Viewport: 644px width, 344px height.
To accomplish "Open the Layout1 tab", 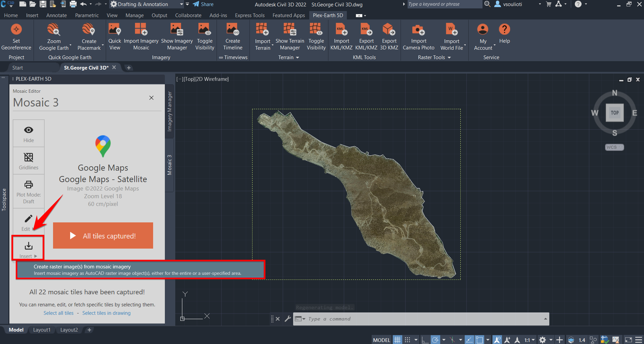I will [42, 330].
